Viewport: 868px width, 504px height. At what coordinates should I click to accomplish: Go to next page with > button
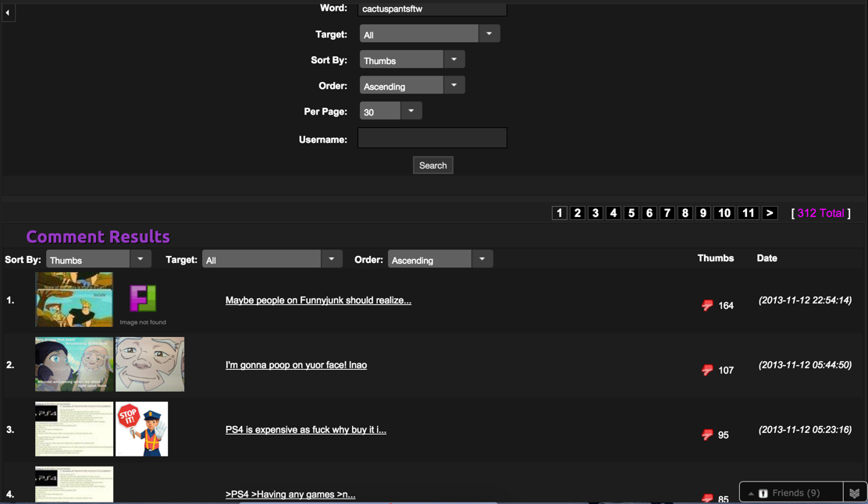pos(770,213)
